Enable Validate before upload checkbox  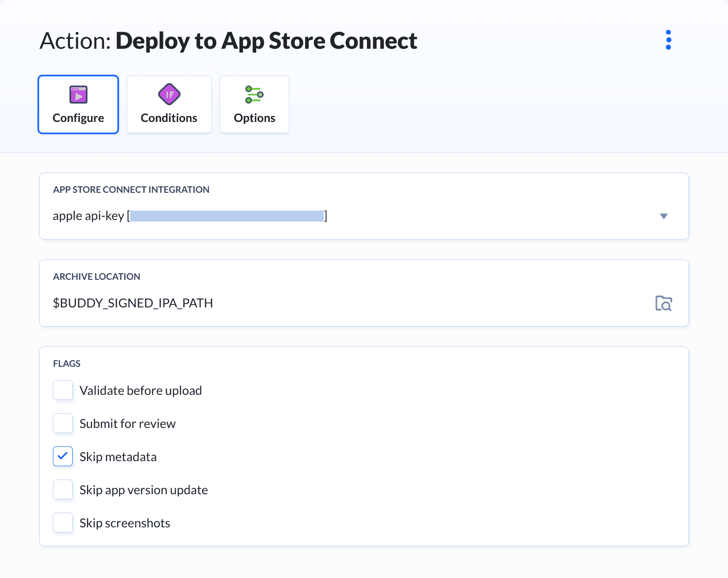point(63,390)
